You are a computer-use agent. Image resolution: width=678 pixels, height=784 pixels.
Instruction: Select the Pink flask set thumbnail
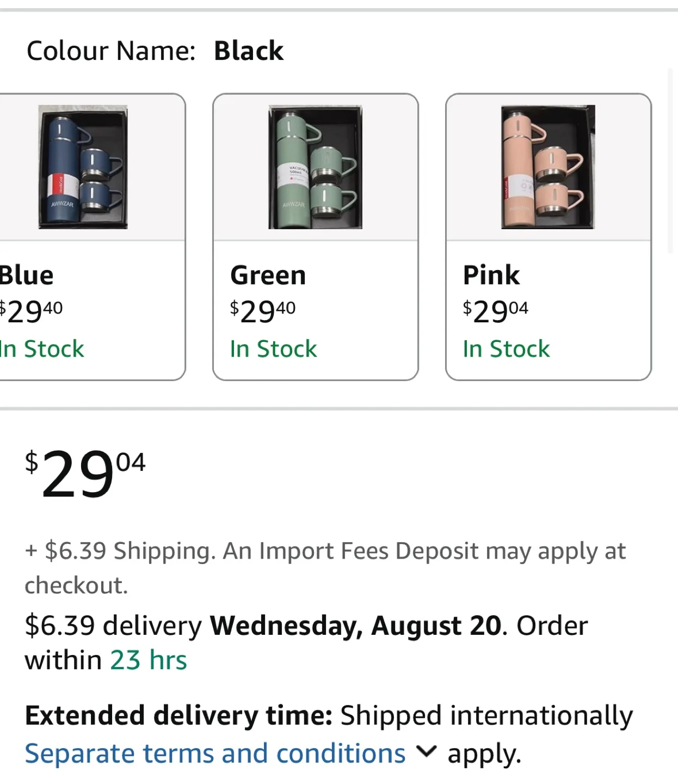pyautogui.click(x=547, y=167)
